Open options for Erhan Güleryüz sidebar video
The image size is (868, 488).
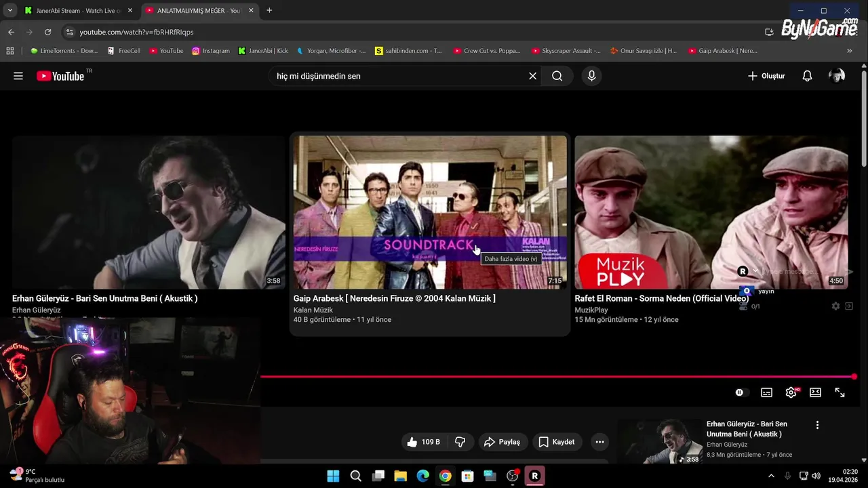[817, 425]
